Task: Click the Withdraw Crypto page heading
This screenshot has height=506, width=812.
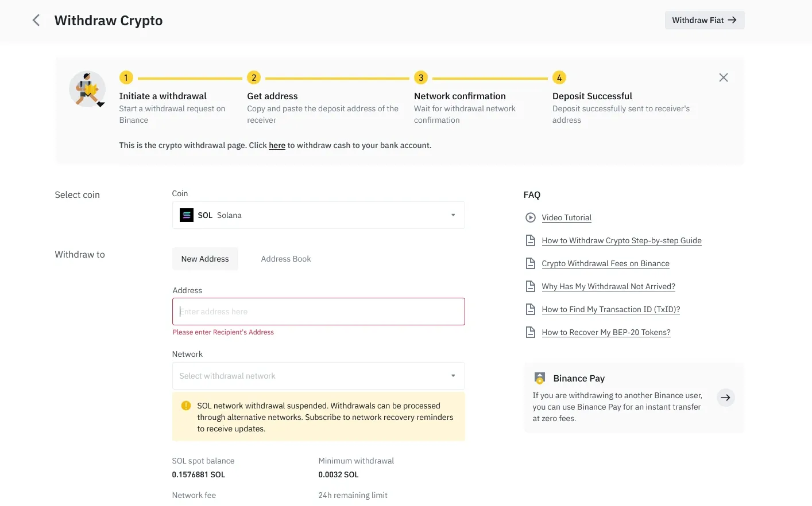Action: (109, 21)
